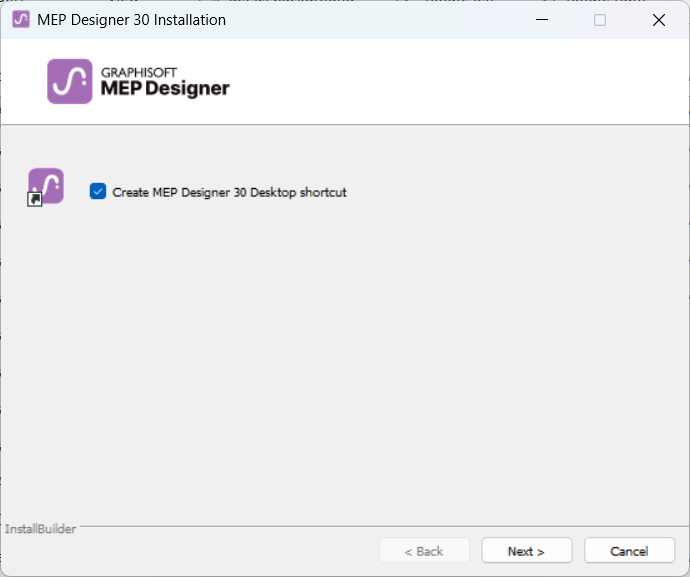This screenshot has width=690, height=577.
Task: Minimize the installation window
Action: [542, 20]
